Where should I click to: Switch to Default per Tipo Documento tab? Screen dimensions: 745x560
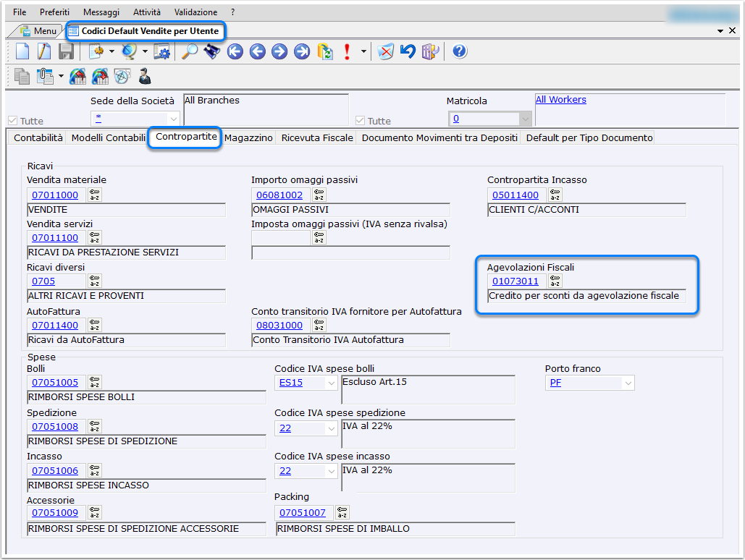click(x=589, y=137)
